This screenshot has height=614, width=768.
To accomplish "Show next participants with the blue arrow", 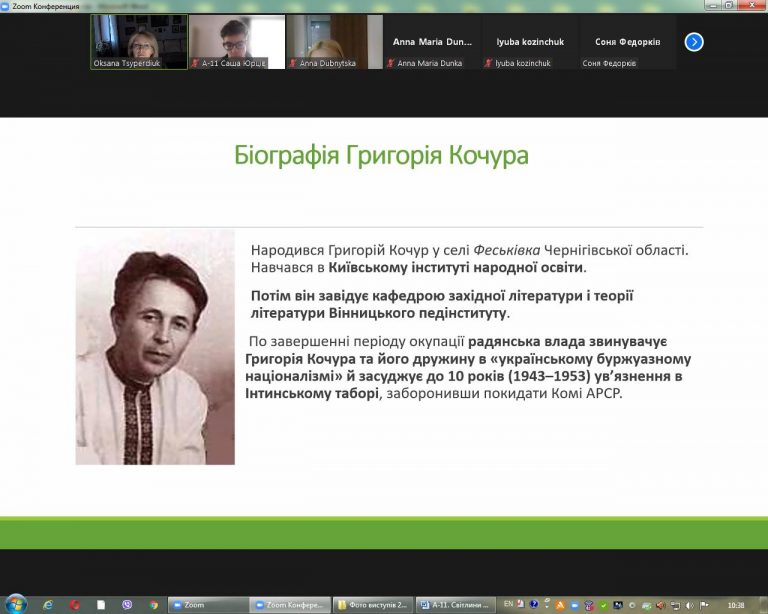I will click(x=694, y=42).
